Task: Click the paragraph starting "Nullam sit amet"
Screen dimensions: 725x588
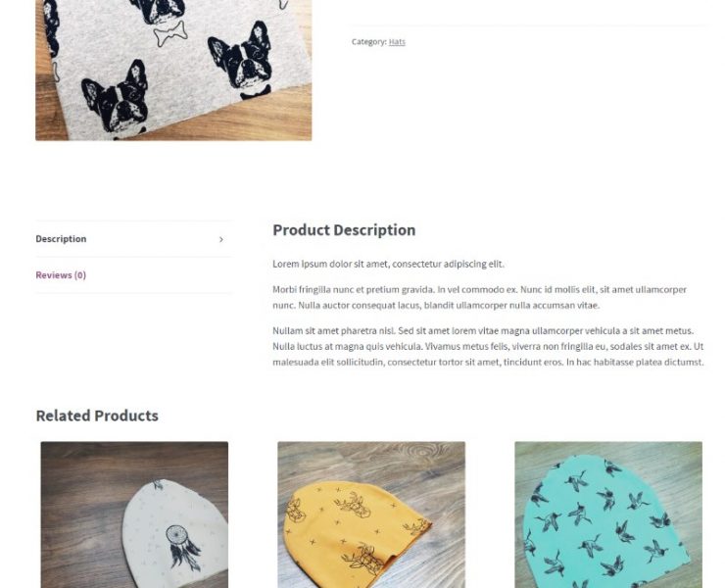Action: coord(488,346)
